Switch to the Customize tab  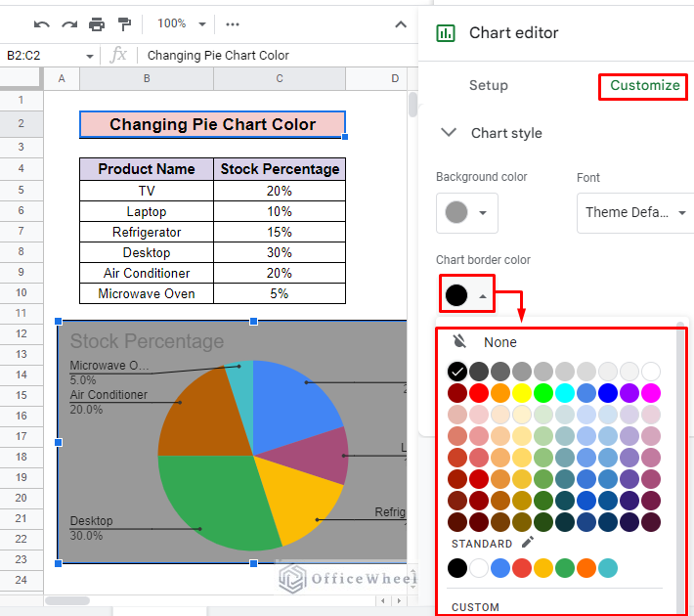(644, 85)
